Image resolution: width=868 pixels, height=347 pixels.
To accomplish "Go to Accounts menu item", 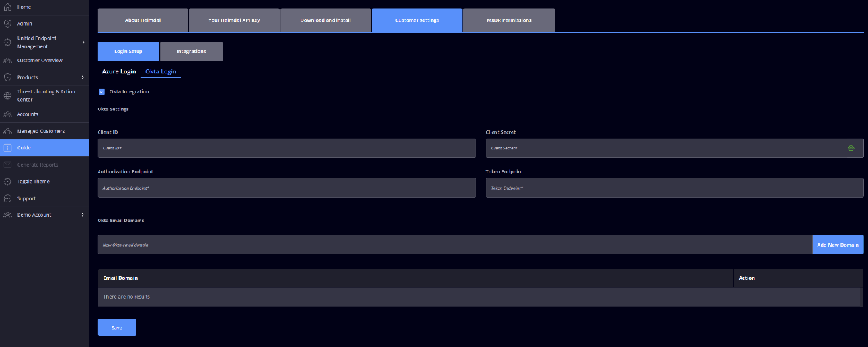I will 44,114.
